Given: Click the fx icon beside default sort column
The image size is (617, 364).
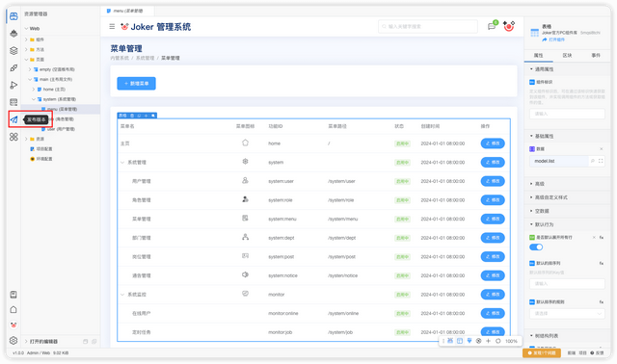Looking at the screenshot, I should [602, 263].
